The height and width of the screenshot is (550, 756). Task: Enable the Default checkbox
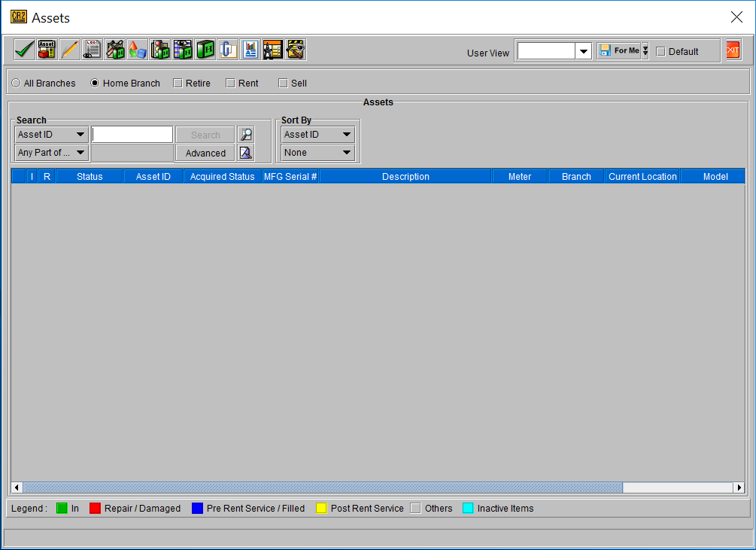click(x=661, y=52)
